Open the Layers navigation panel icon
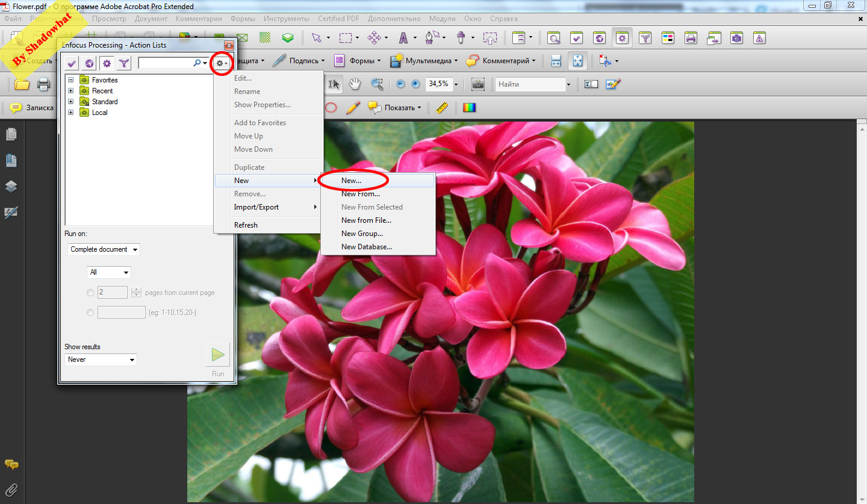Screen dimensions: 867x504 click(x=11, y=187)
